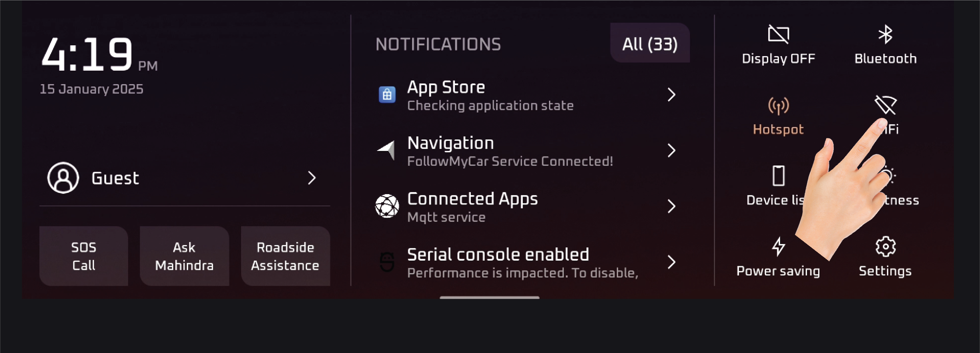Tap the Connected Apps globe icon
The width and height of the screenshot is (980, 353).
(x=387, y=206)
